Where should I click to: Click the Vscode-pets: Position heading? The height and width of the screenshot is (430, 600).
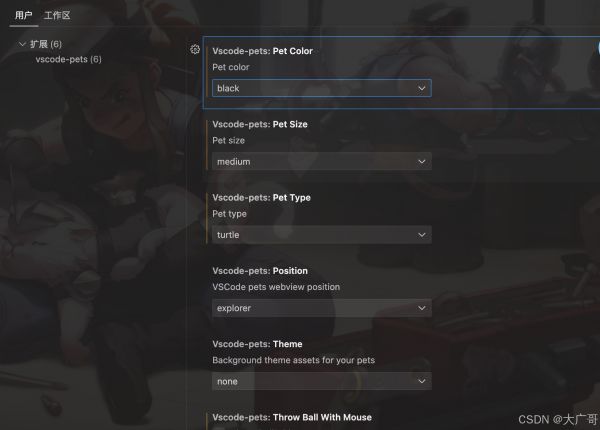(260, 271)
